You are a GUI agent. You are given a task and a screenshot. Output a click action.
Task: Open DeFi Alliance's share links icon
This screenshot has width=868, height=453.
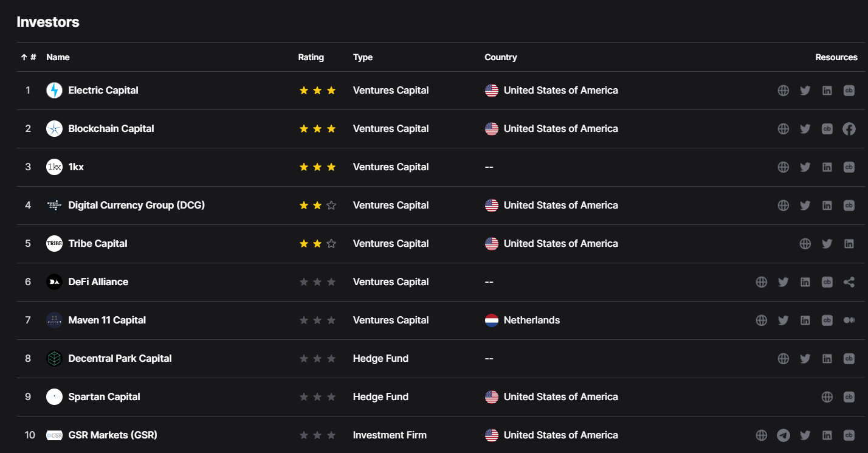click(849, 282)
